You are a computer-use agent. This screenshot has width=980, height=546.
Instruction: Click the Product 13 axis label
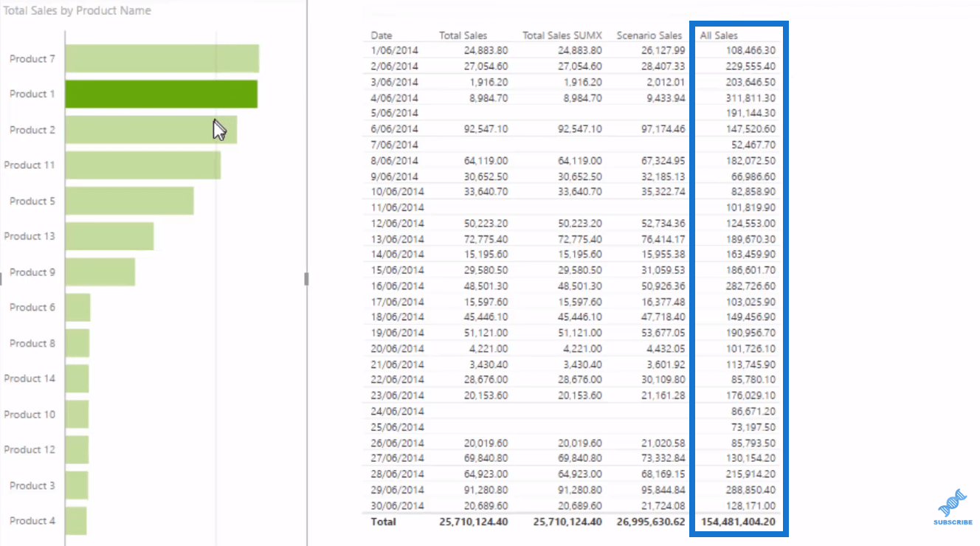tap(30, 236)
